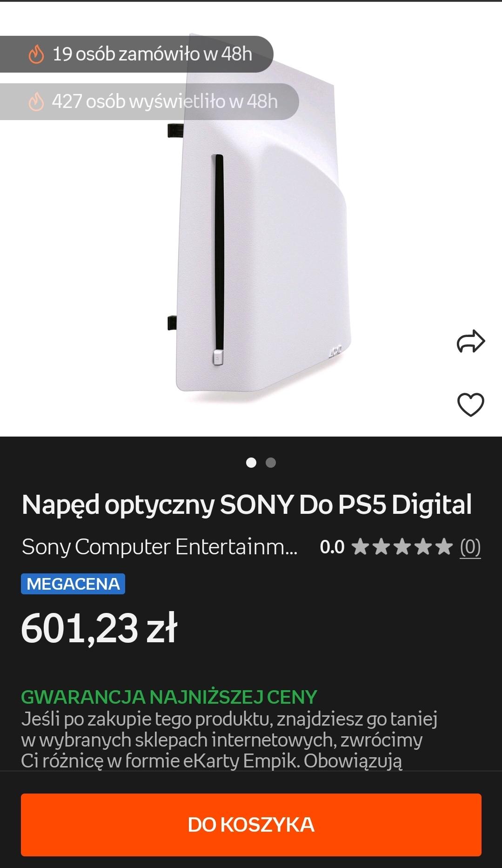This screenshot has height=868, width=502.
Task: Click the fifth rating star
Action: pos(444,547)
